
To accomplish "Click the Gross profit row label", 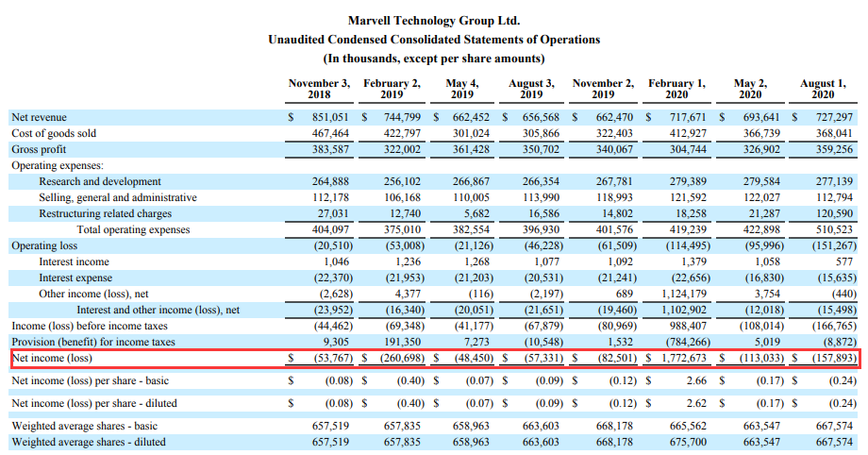I will tap(39, 150).
